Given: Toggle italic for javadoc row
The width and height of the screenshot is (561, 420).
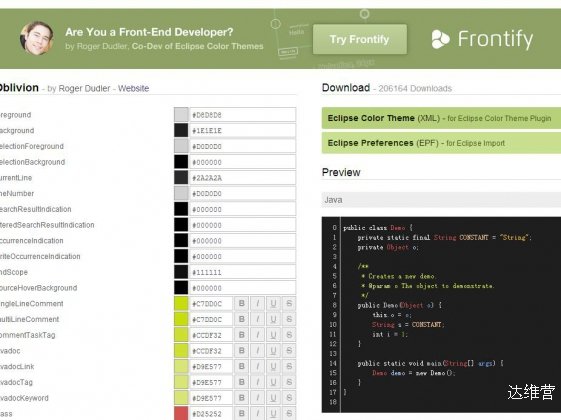Looking at the screenshot, I should click(257, 351).
